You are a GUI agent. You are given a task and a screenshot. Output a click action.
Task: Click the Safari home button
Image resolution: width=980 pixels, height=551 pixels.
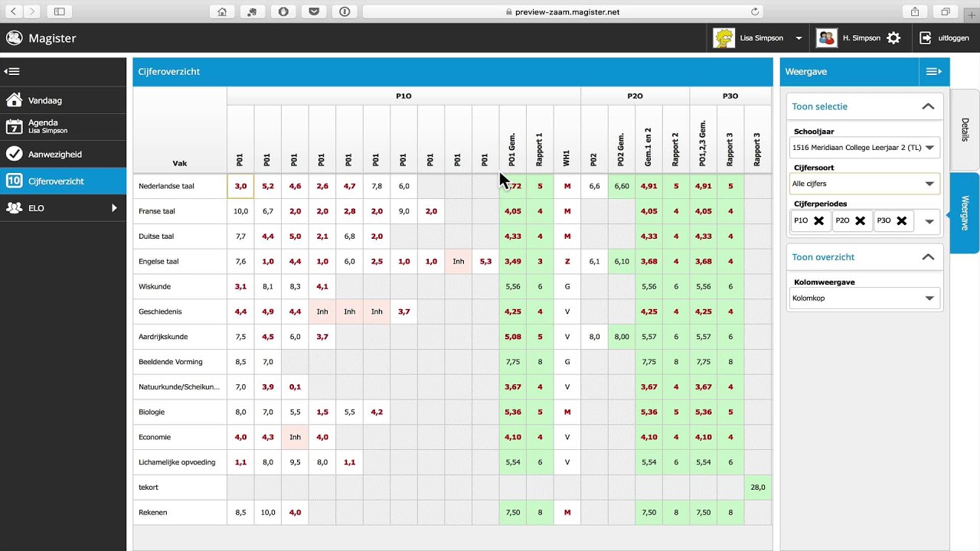[222, 11]
